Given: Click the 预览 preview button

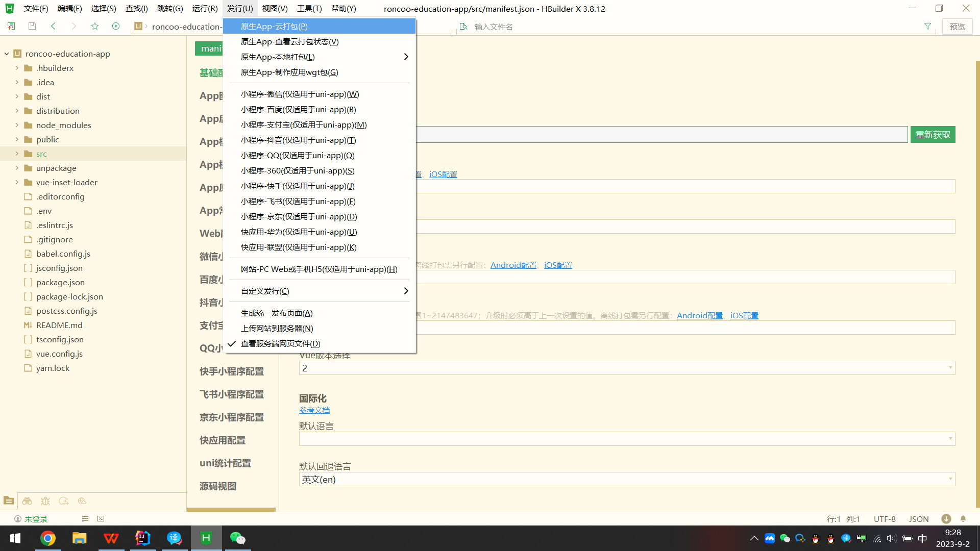Looking at the screenshot, I should click(x=957, y=27).
